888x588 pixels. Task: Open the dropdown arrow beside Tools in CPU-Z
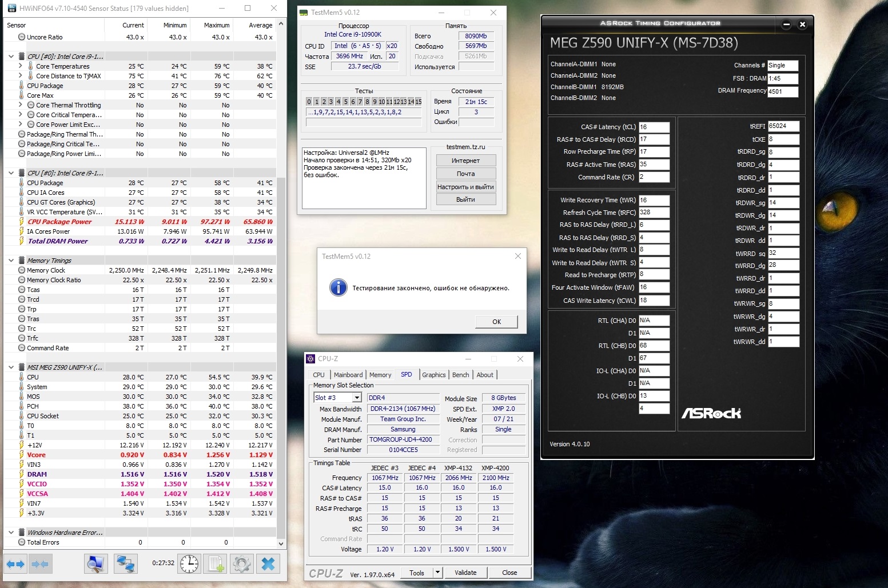tap(437, 573)
